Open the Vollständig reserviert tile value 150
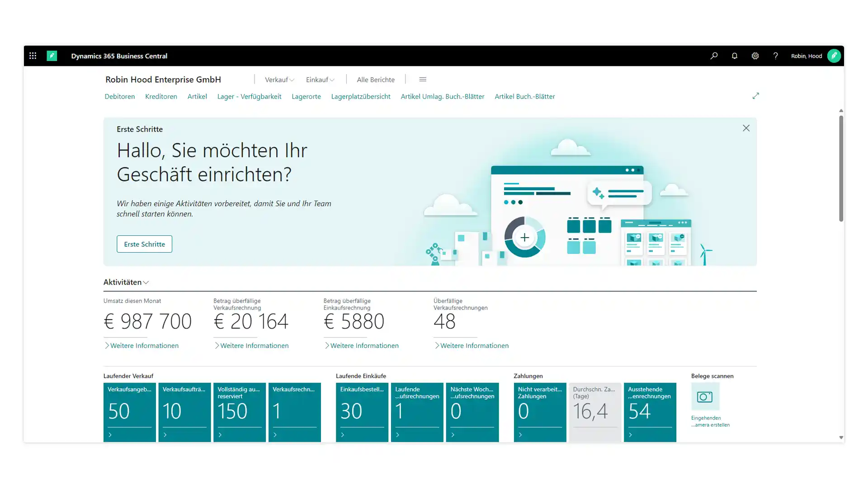Screen dimensions: 868x488 click(x=232, y=411)
